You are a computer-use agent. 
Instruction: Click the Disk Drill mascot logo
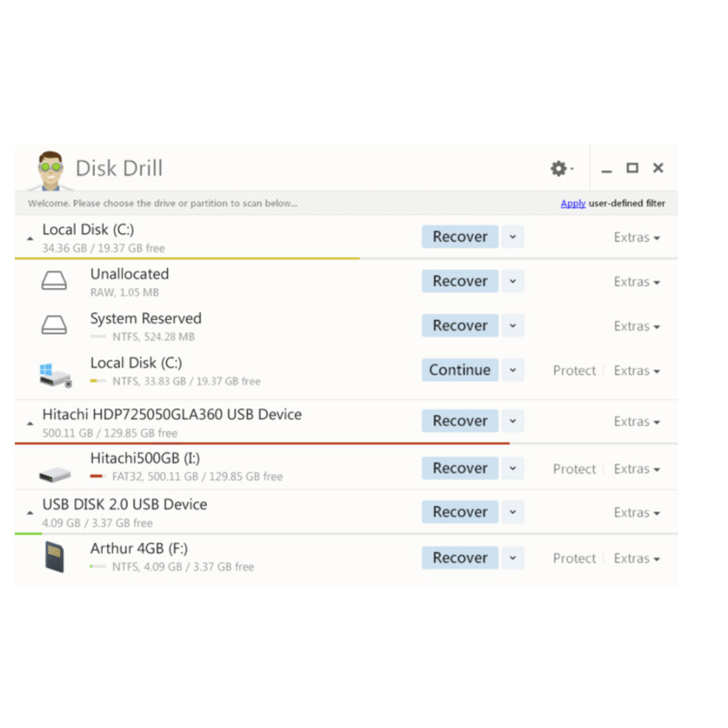tap(50, 170)
